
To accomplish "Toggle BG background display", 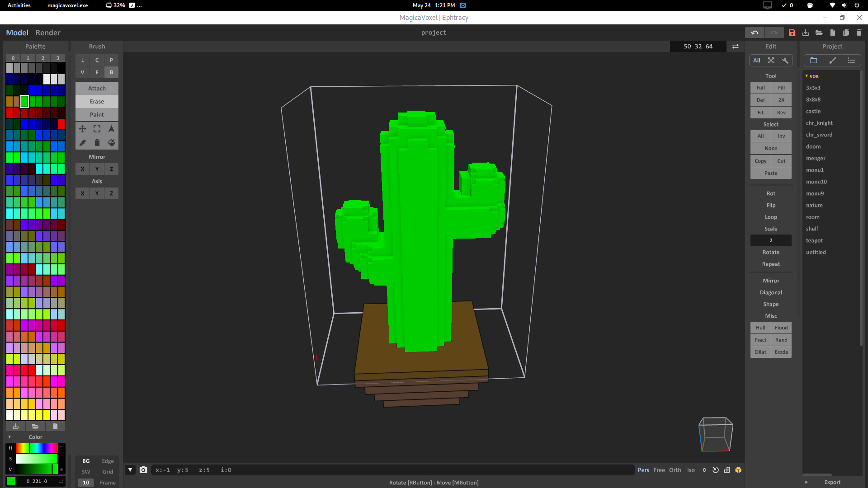I will tap(86, 461).
